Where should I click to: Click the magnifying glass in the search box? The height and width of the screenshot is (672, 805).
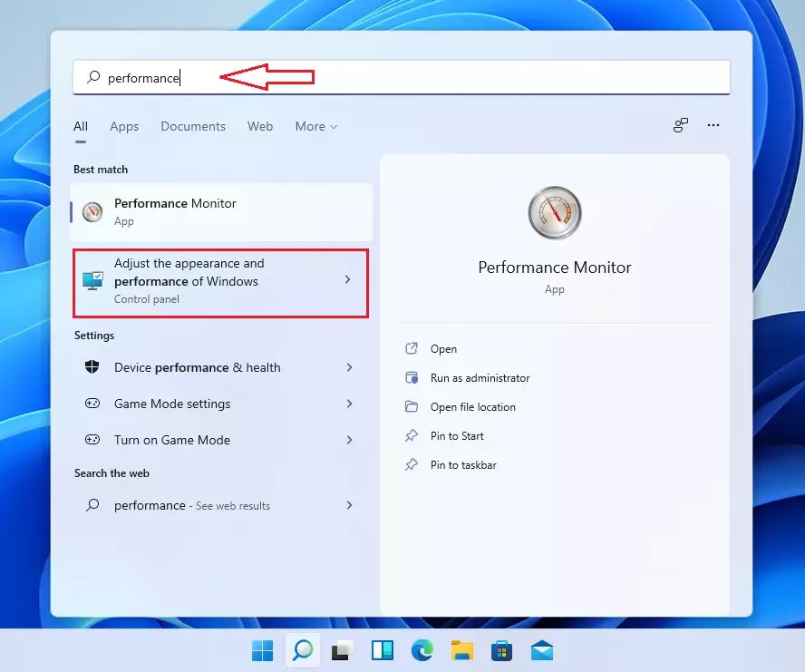pyautogui.click(x=92, y=77)
